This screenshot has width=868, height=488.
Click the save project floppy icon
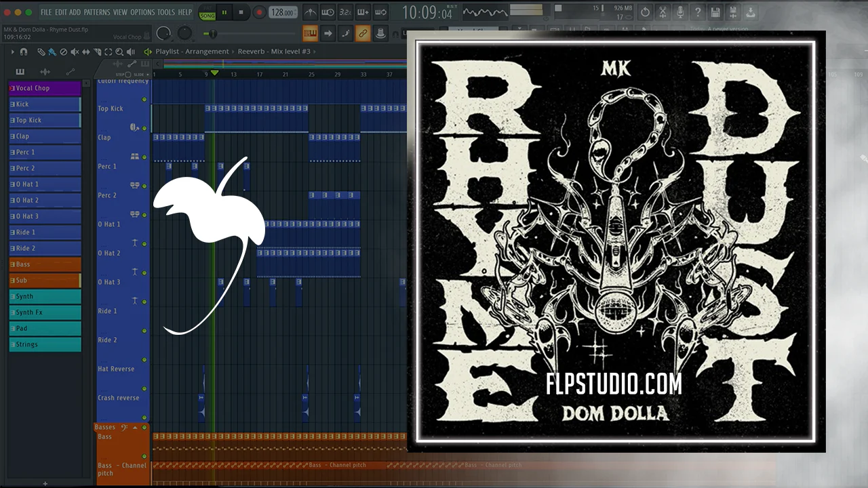tap(715, 12)
